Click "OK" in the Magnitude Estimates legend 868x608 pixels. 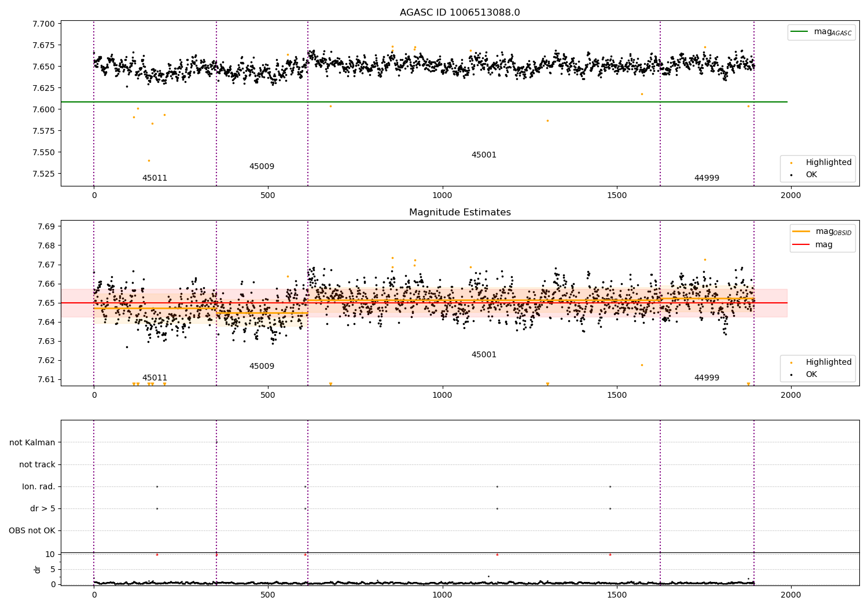coord(811,374)
